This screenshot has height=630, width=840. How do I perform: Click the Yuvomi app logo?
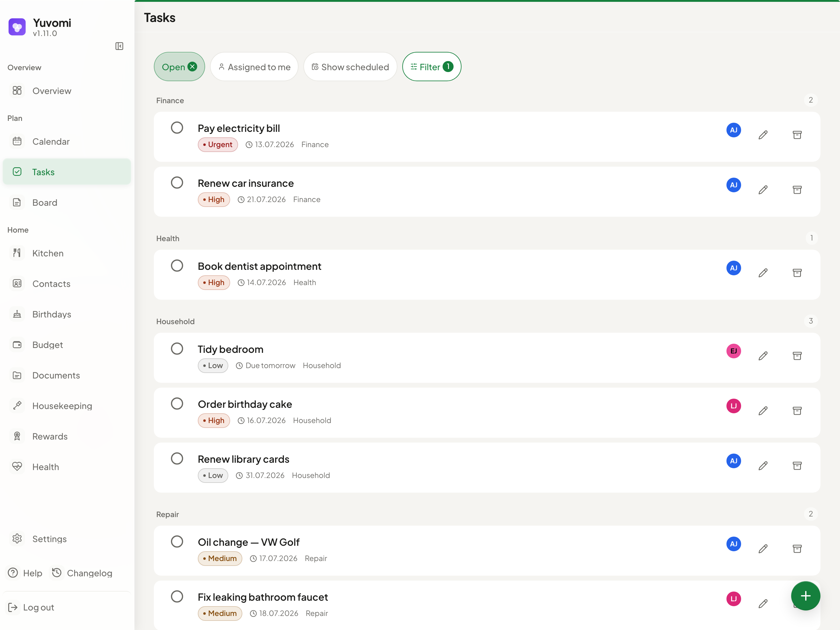(17, 27)
